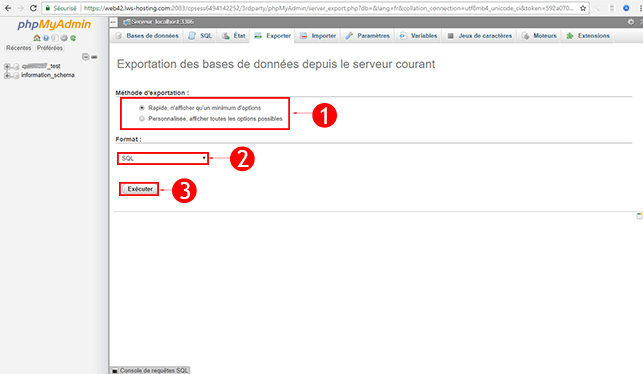Open Extensions tab
Image resolution: width=643 pixels, height=374 pixels.
coord(588,36)
